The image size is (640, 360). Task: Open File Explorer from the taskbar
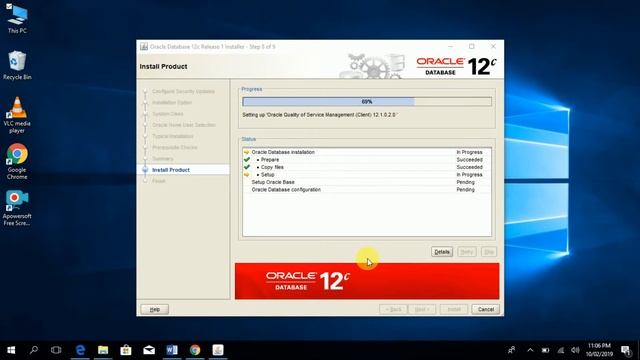(103, 350)
